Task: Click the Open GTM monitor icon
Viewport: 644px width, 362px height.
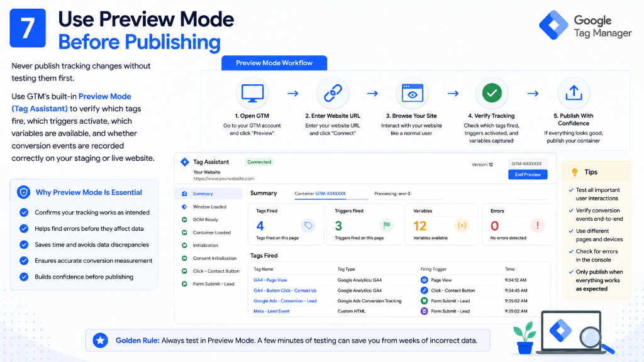Action: (x=252, y=93)
